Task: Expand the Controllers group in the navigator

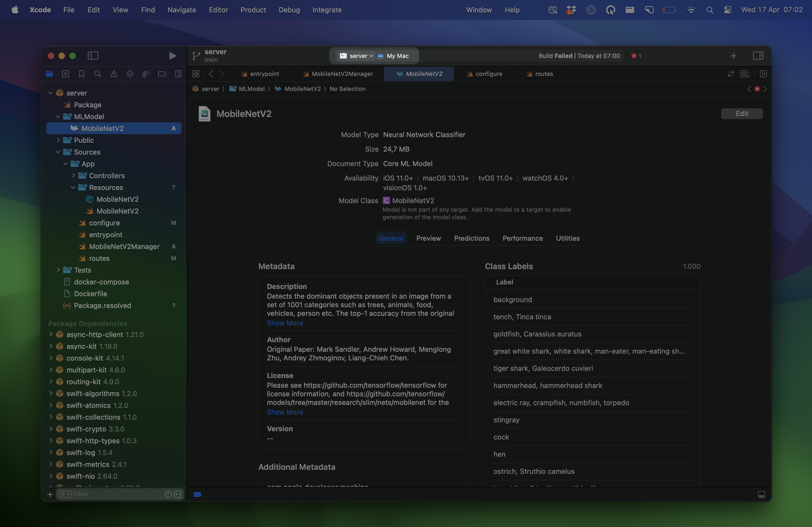Action: point(73,175)
